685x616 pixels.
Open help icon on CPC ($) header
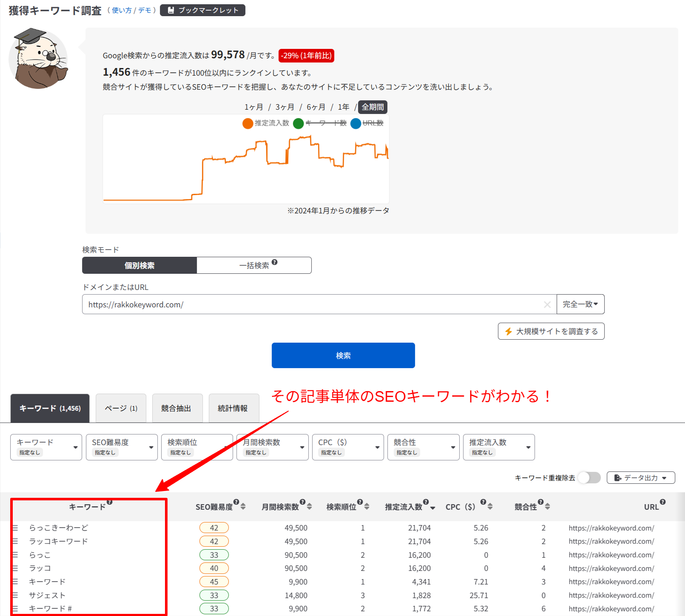tap(483, 502)
